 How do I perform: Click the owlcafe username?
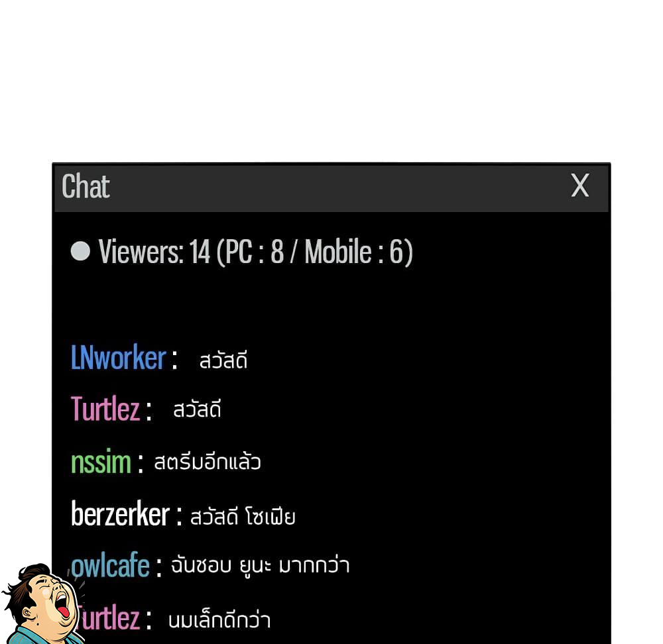[x=110, y=565]
